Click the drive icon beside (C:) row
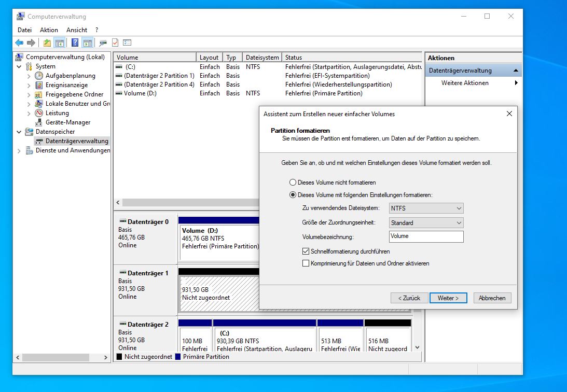The width and height of the screenshot is (567, 392). click(x=119, y=67)
